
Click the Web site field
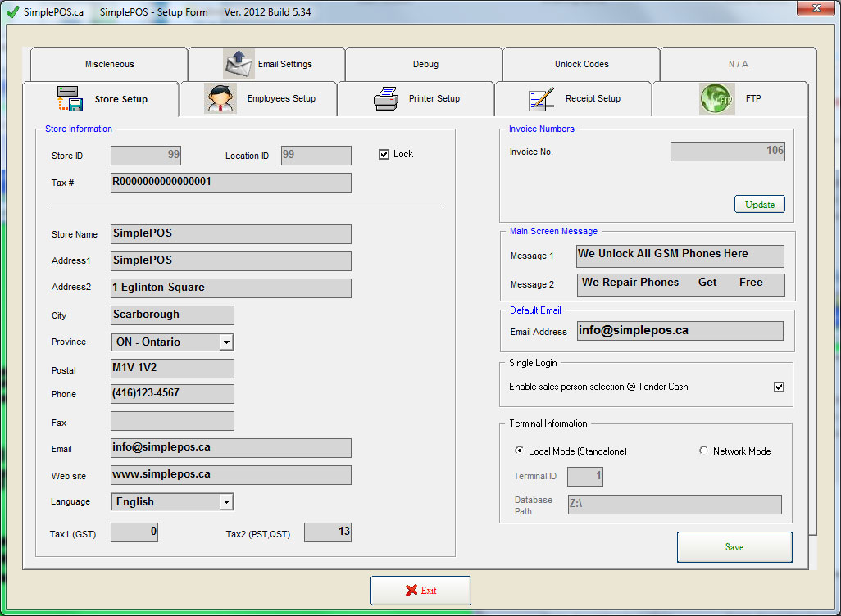(231, 475)
